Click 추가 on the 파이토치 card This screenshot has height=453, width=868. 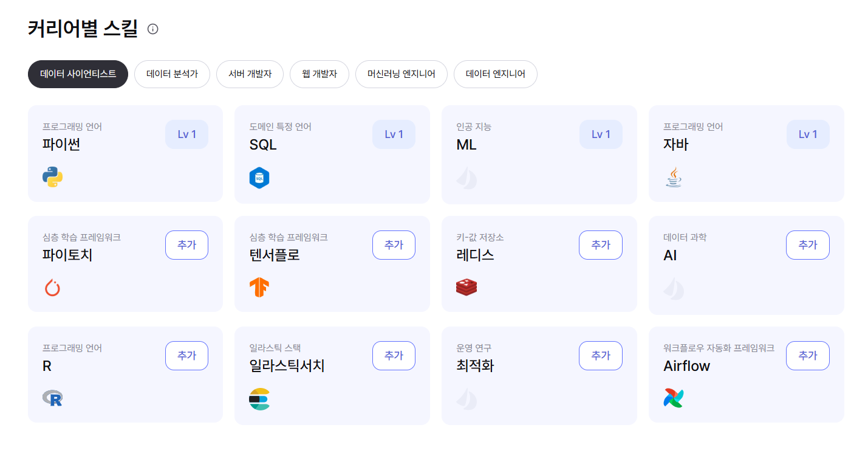click(x=186, y=245)
